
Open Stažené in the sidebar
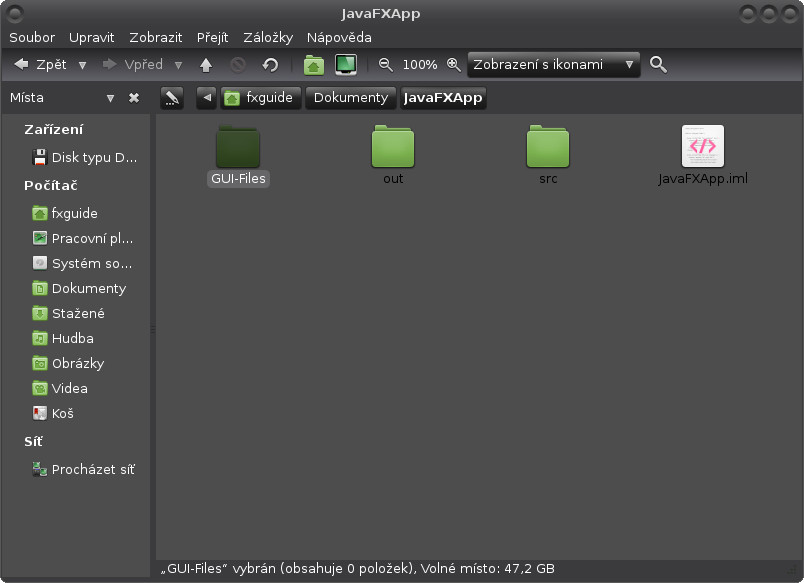click(x=68, y=313)
